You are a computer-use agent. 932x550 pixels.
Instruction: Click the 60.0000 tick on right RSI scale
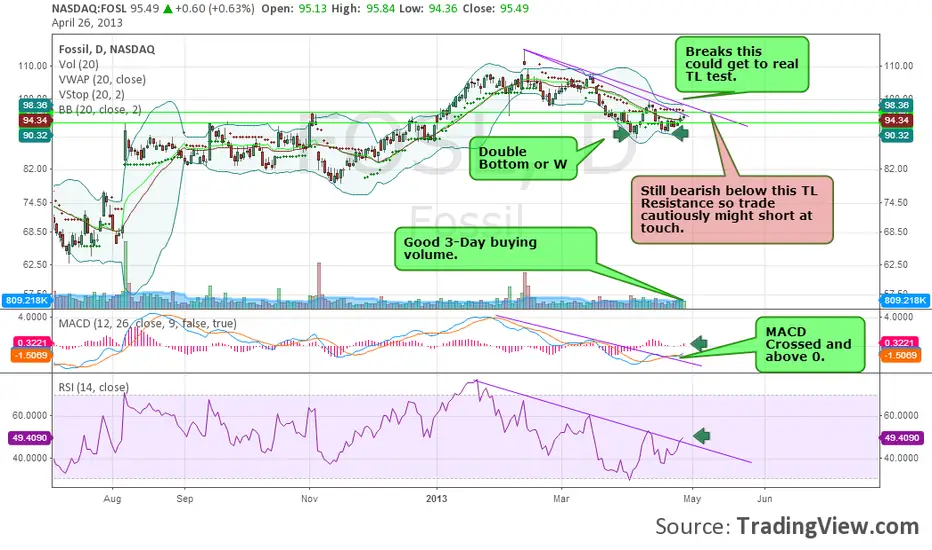(902, 416)
